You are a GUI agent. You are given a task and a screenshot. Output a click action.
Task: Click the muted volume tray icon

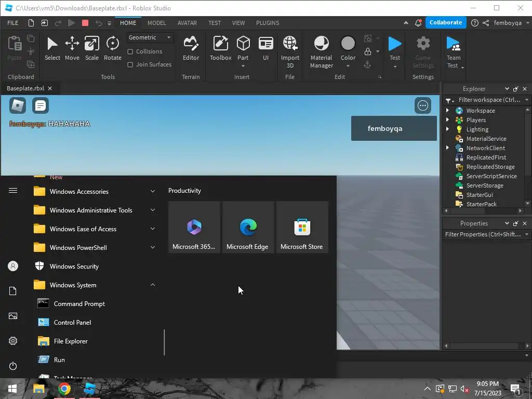[x=465, y=389]
